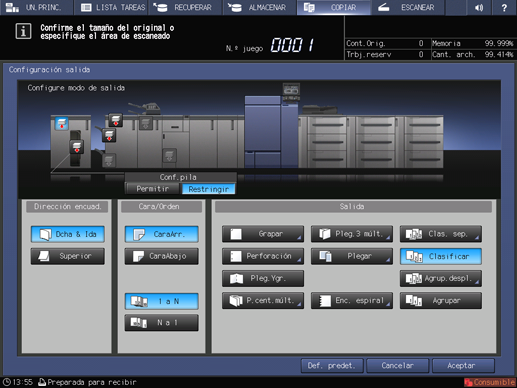Viewport: 517px width, 388px height.
Task: Select the middle finisher tray icon
Action: (109, 136)
